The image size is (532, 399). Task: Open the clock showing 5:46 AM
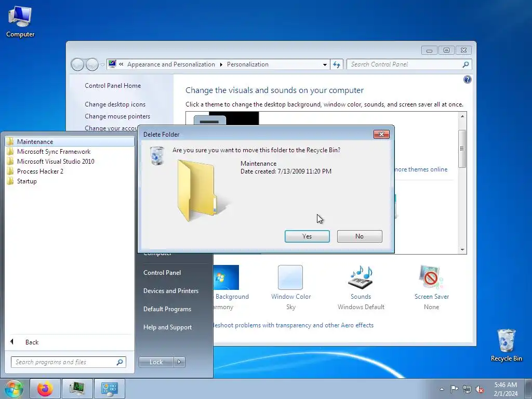tap(506, 389)
